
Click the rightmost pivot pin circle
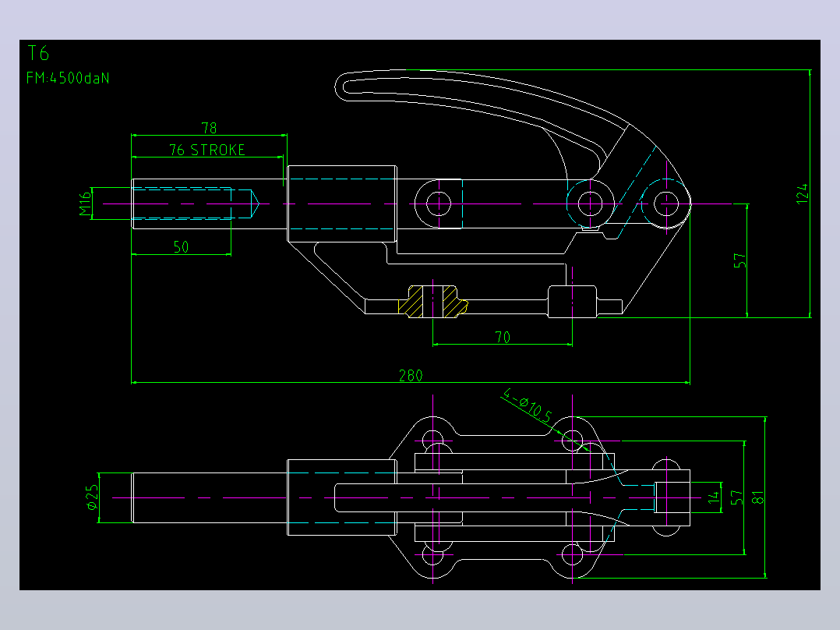(666, 204)
